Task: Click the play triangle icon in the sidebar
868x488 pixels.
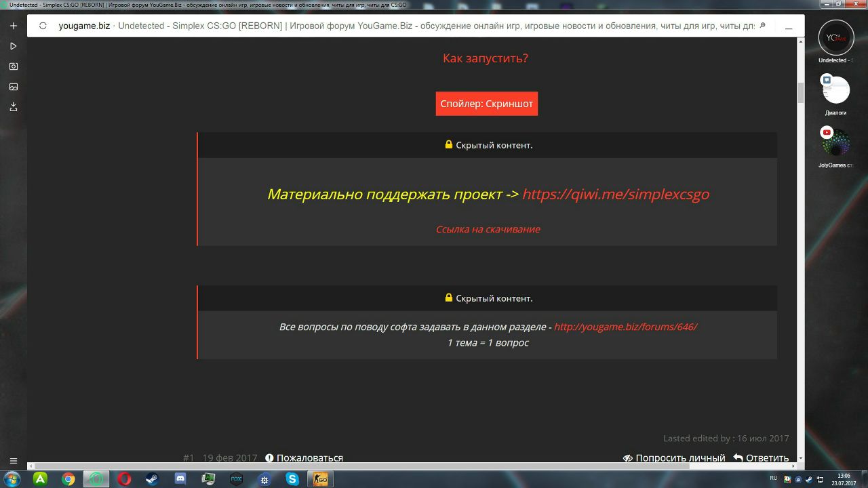Action: coord(13,46)
